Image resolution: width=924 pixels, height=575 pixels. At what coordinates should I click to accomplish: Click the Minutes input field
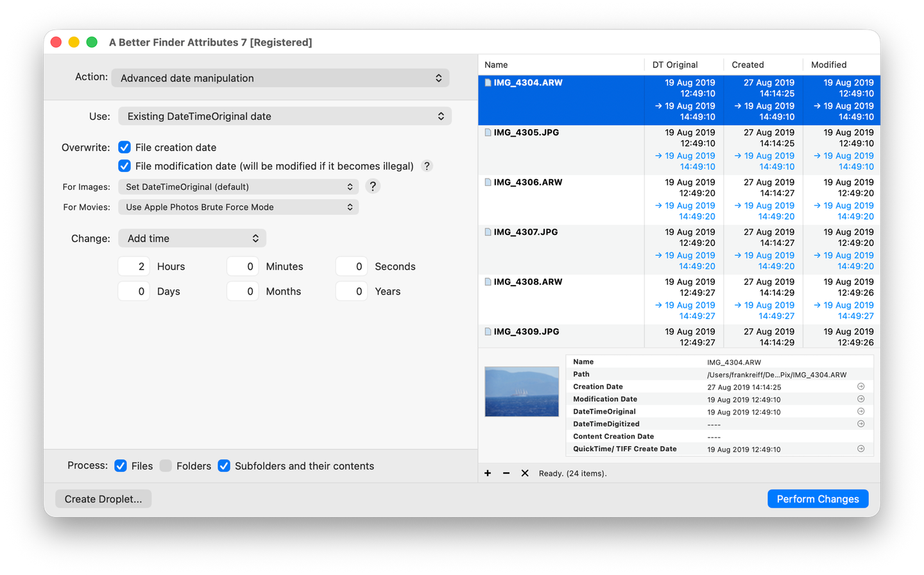[243, 266]
